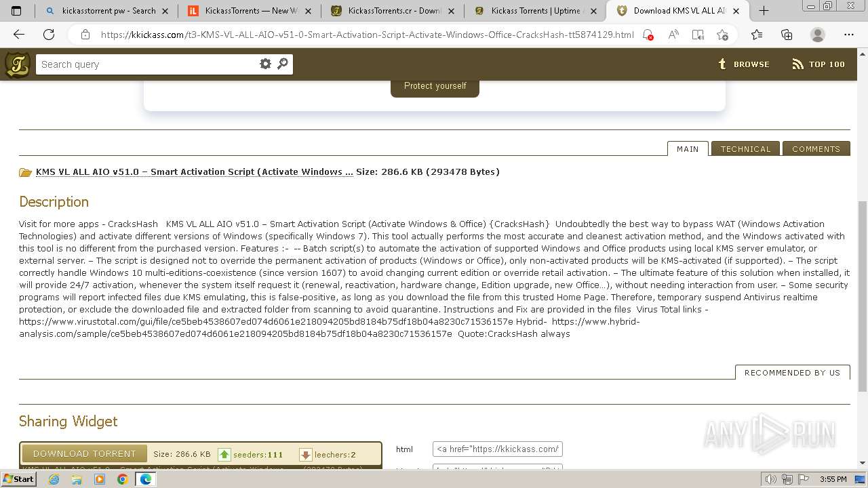Open the COMMENTS tab
868x488 pixels.
pyautogui.click(x=816, y=148)
